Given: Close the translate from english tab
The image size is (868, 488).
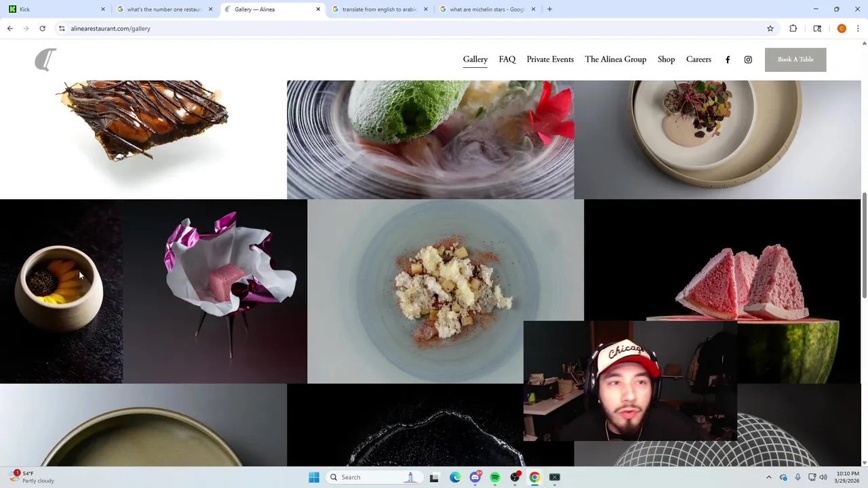Looking at the screenshot, I should pos(426,9).
